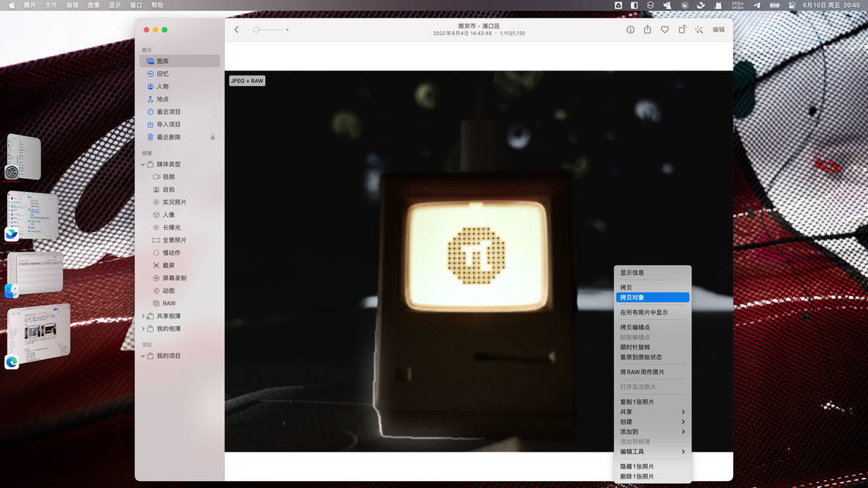Open the 显示 menu in menu bar

(x=115, y=5)
